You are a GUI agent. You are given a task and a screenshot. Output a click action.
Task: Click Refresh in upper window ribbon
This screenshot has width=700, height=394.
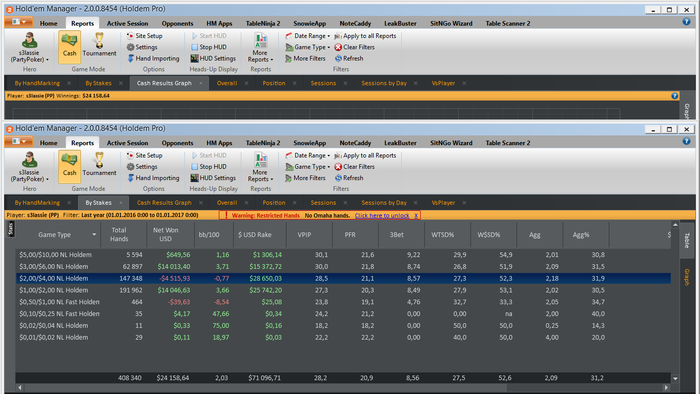pyautogui.click(x=349, y=58)
